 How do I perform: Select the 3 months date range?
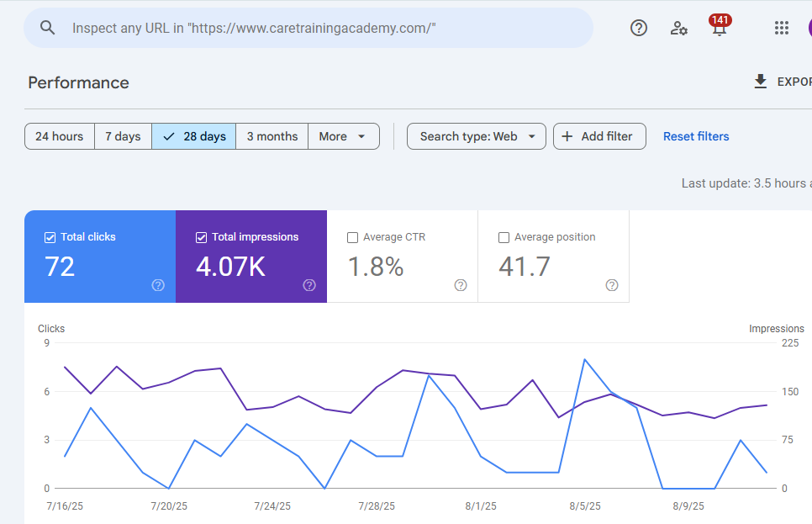[x=272, y=136]
